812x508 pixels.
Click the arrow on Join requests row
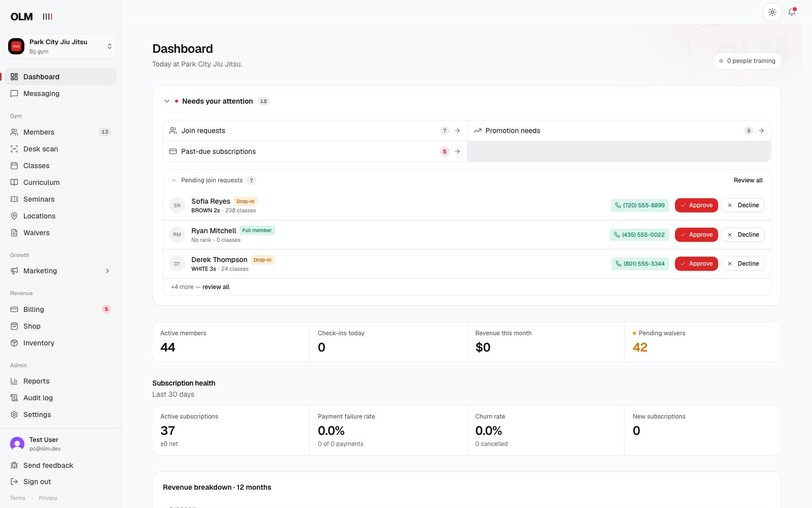[x=457, y=131]
